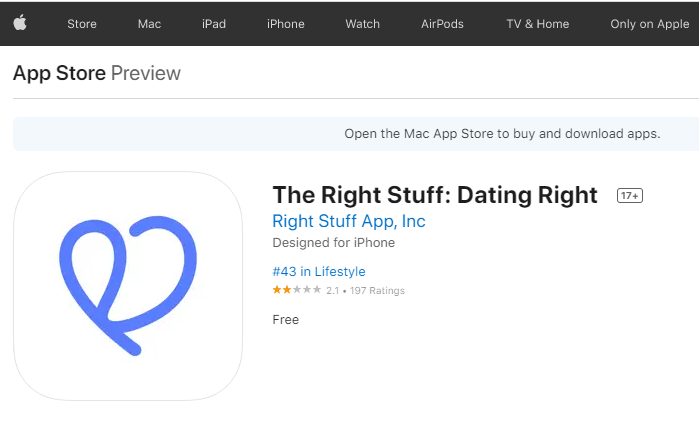The height and width of the screenshot is (433, 699).
Task: Click the 17+ age rating badge
Action: tap(629, 195)
